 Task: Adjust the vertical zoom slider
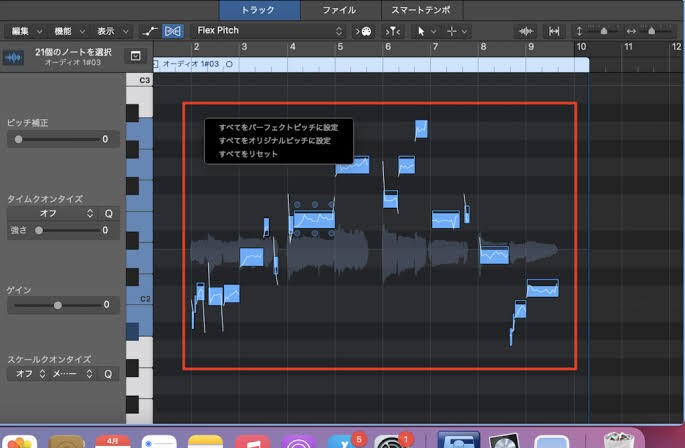602,31
